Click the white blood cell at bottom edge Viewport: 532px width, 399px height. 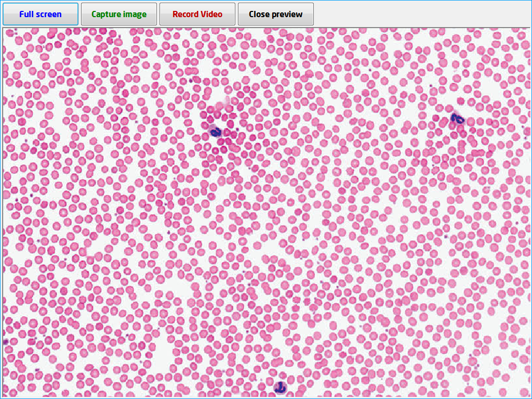pyautogui.click(x=280, y=387)
